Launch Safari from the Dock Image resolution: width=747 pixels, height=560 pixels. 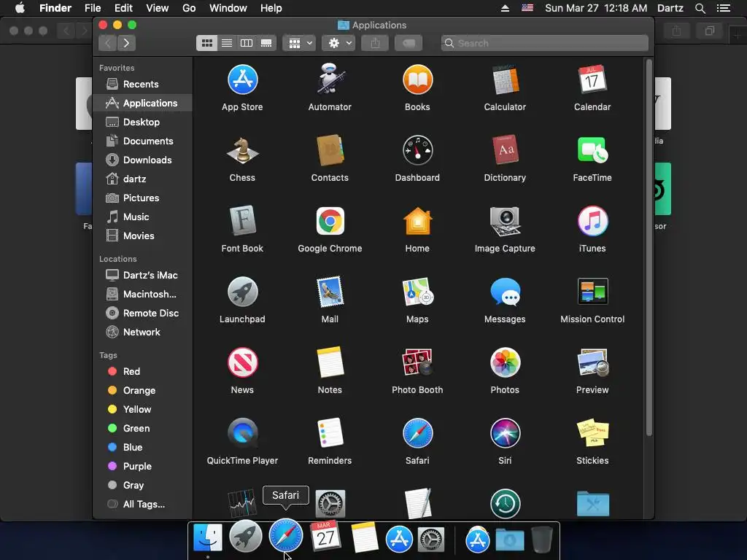coord(286,537)
